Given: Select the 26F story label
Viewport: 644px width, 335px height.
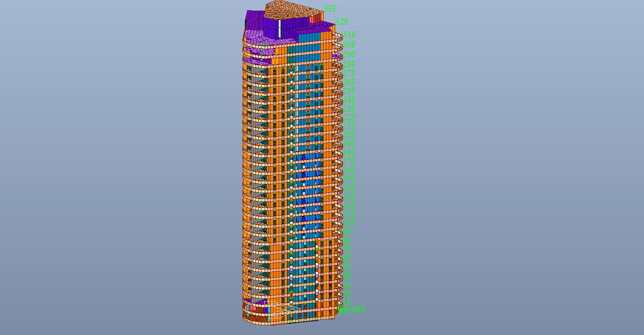Looking at the screenshot, I should [x=350, y=82].
